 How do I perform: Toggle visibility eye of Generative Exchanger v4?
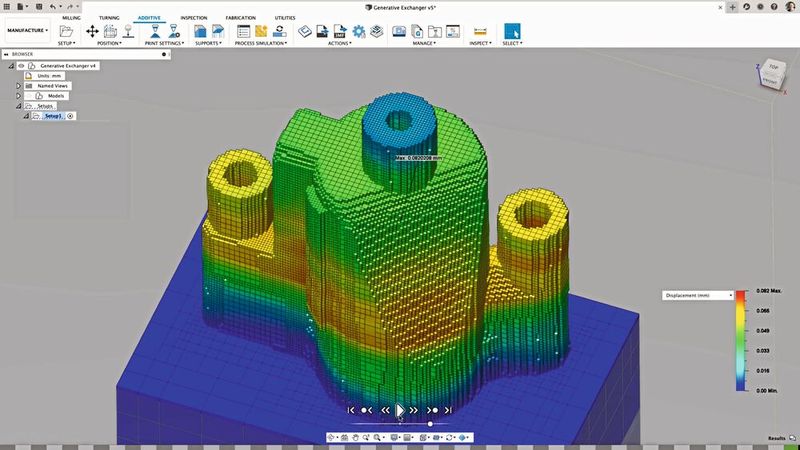(21, 66)
